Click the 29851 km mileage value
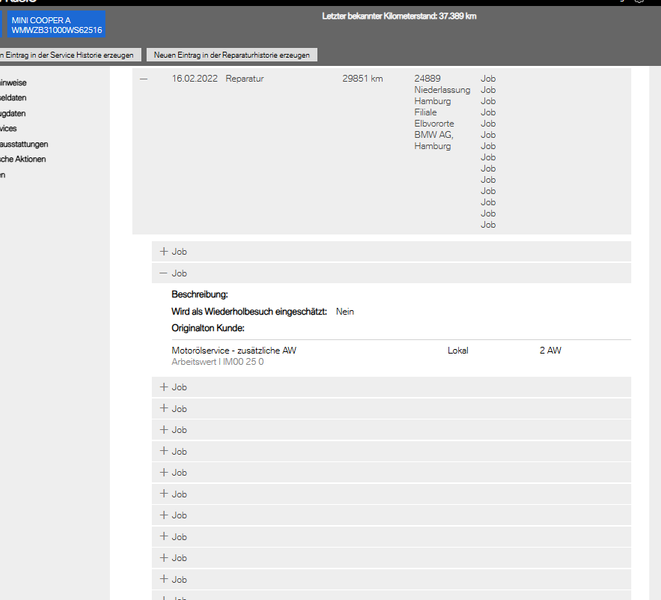 pyautogui.click(x=363, y=79)
